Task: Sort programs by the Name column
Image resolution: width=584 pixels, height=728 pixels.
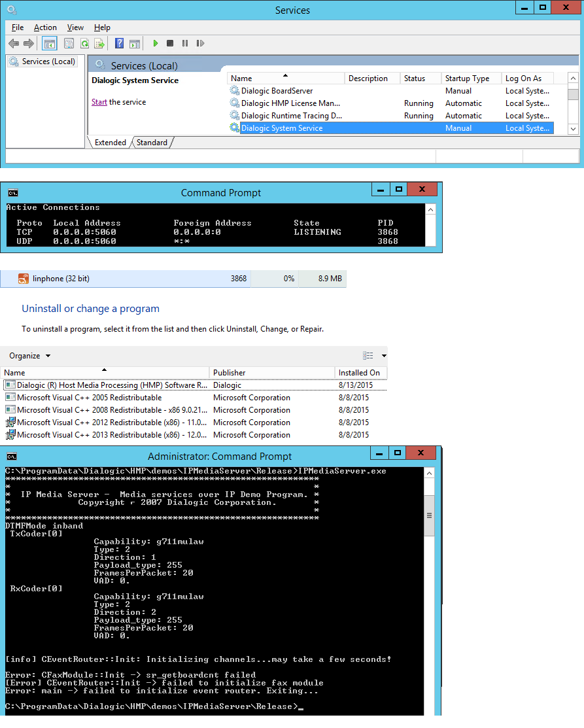Action: pyautogui.click(x=105, y=373)
